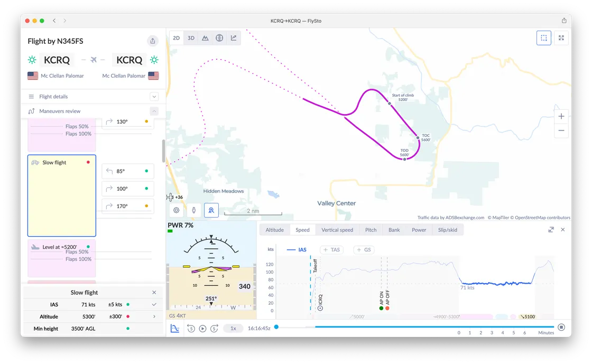Add the TAS series to chart
The width and height of the screenshot is (592, 364).
(331, 250)
